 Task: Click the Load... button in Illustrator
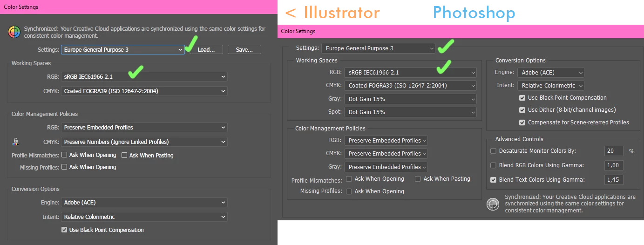[x=206, y=49]
